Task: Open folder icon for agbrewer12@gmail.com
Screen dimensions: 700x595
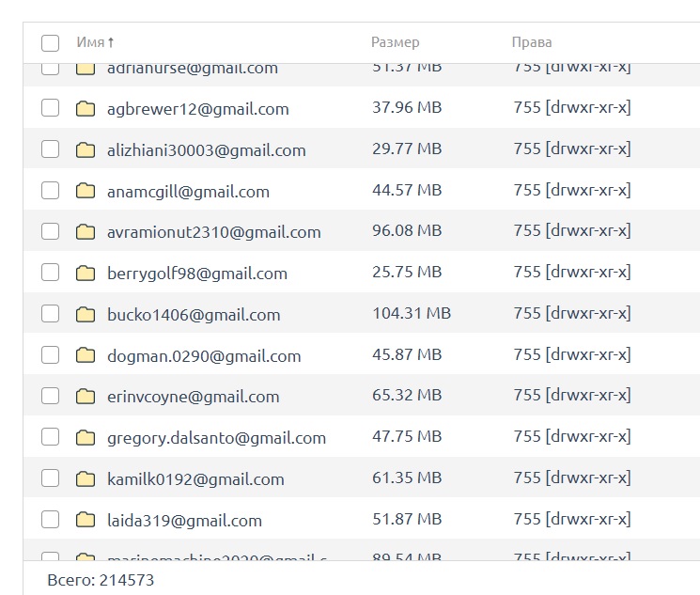Action: coord(86,109)
